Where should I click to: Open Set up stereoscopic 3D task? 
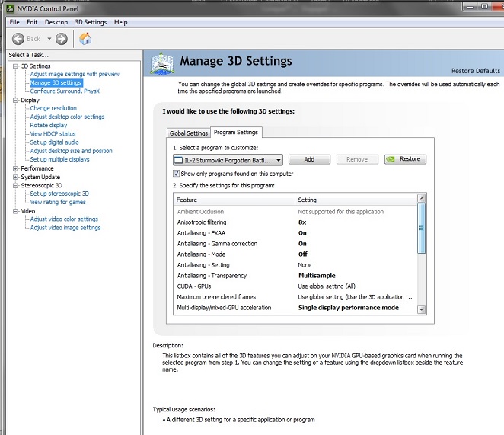pyautogui.click(x=59, y=194)
